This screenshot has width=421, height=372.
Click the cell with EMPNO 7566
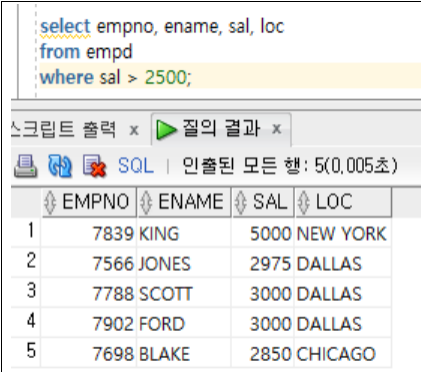click(89, 263)
